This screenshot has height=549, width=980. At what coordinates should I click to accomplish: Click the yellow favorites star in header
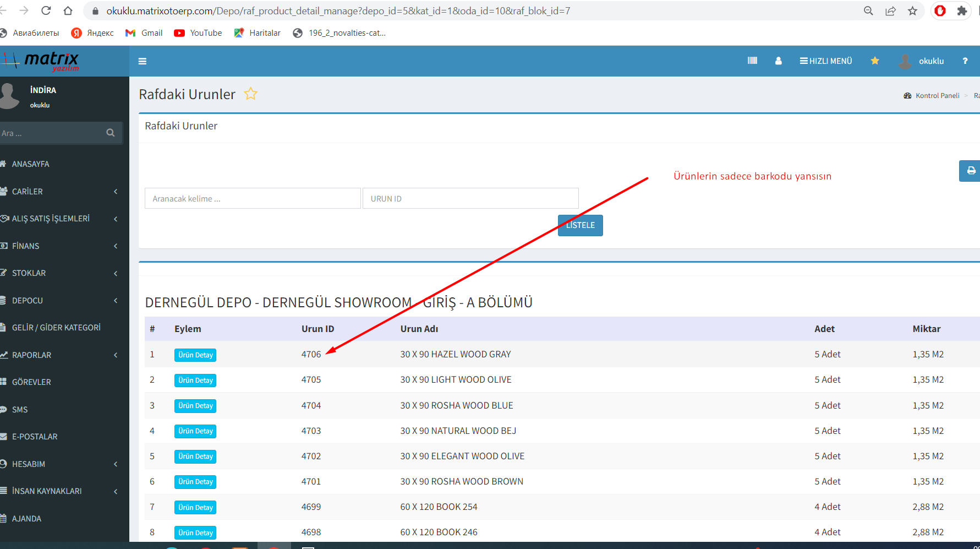tap(874, 61)
